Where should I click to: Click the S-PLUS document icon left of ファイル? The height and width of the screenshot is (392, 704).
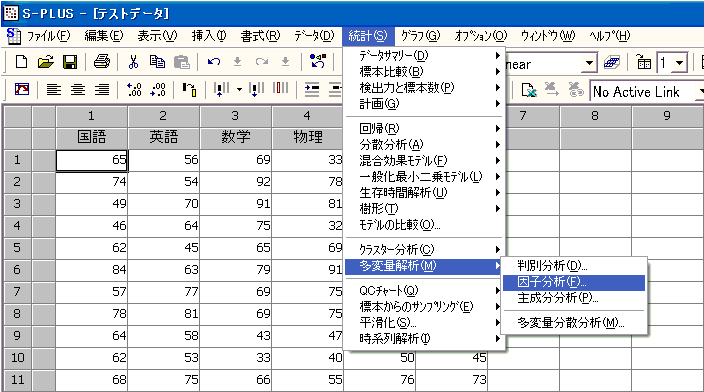13,36
